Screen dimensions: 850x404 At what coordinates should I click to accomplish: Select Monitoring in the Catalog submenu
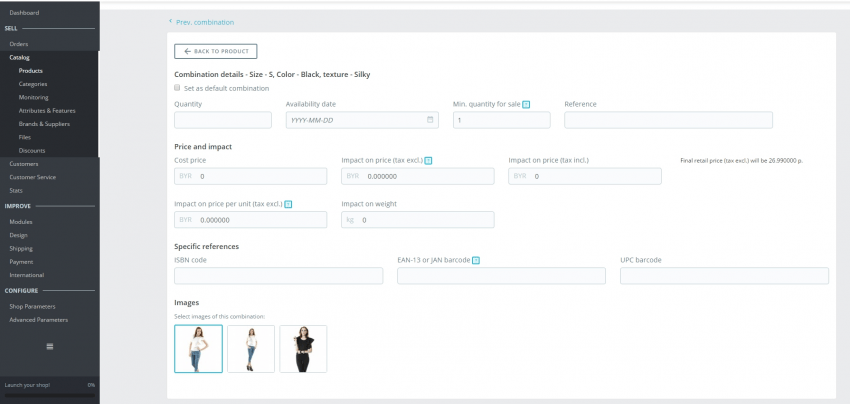(33, 98)
